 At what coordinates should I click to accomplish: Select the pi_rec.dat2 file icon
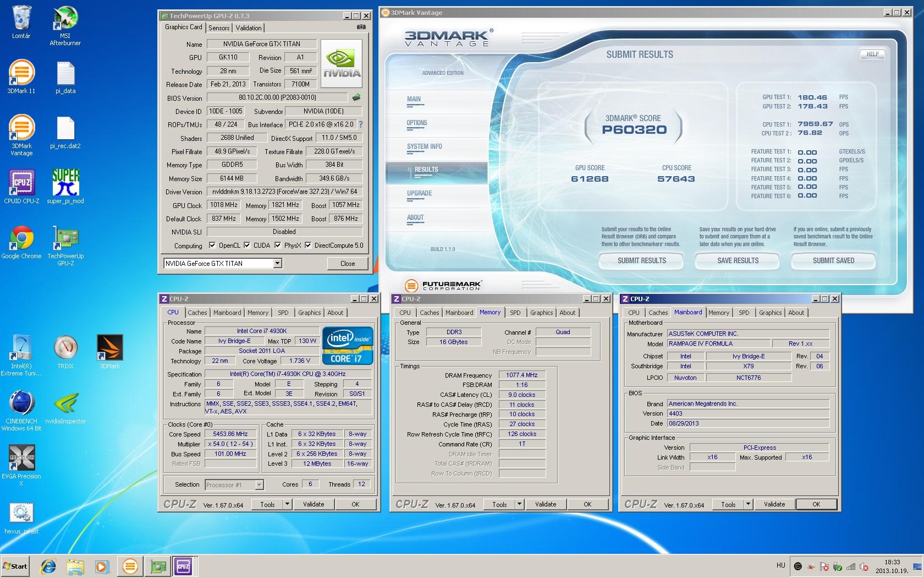[x=65, y=132]
